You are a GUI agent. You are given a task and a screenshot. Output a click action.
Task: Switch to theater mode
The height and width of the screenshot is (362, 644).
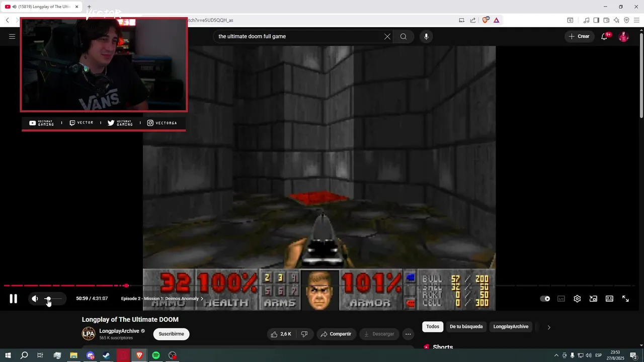click(x=609, y=299)
